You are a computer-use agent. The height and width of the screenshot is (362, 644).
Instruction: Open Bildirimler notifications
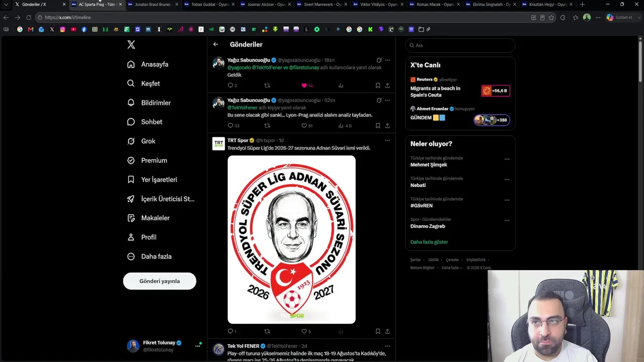point(149,103)
